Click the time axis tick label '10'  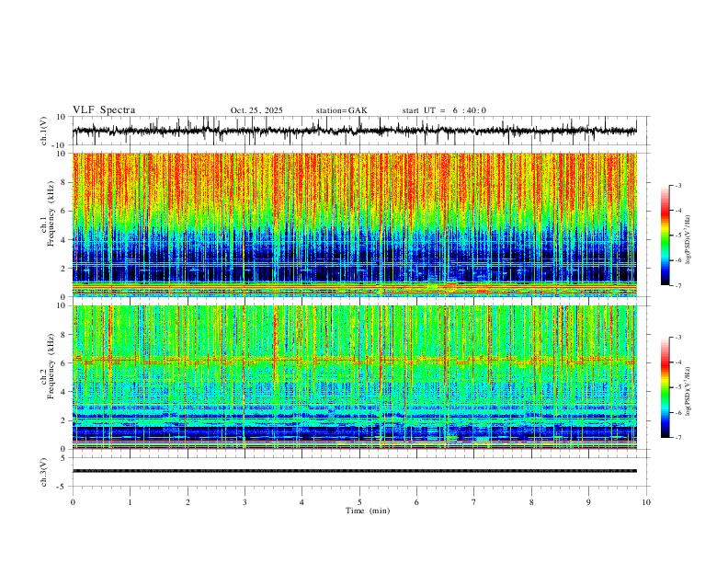(646, 502)
